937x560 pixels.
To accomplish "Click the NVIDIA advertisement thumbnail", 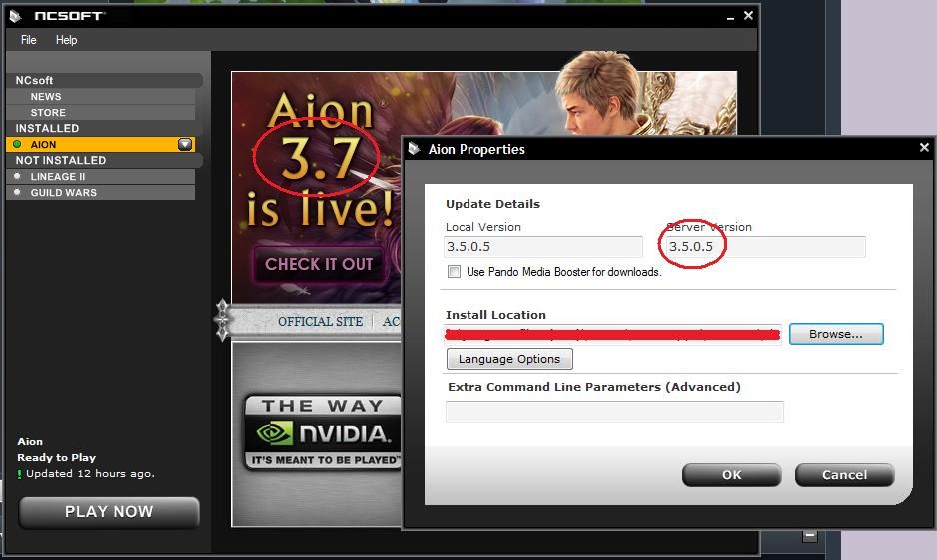I will pos(323,432).
